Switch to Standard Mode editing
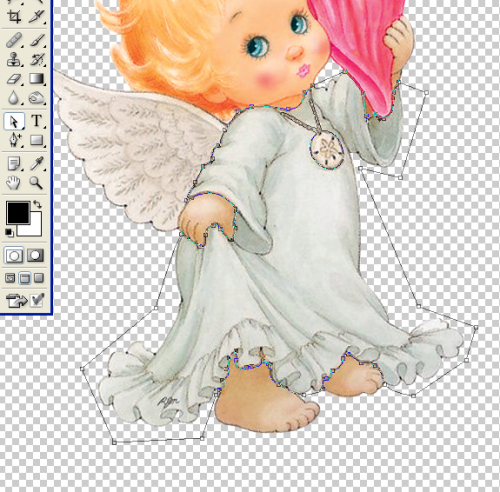500x492 pixels. pos(14,256)
